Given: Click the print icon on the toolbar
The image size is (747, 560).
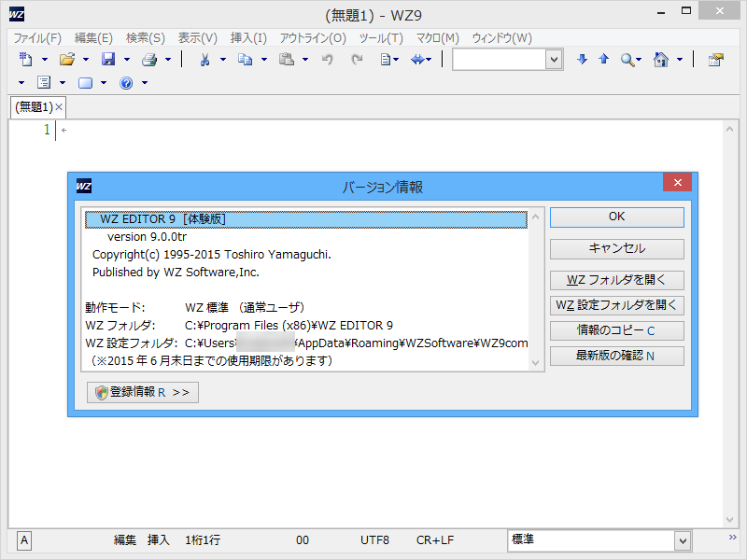Looking at the screenshot, I should [148, 59].
